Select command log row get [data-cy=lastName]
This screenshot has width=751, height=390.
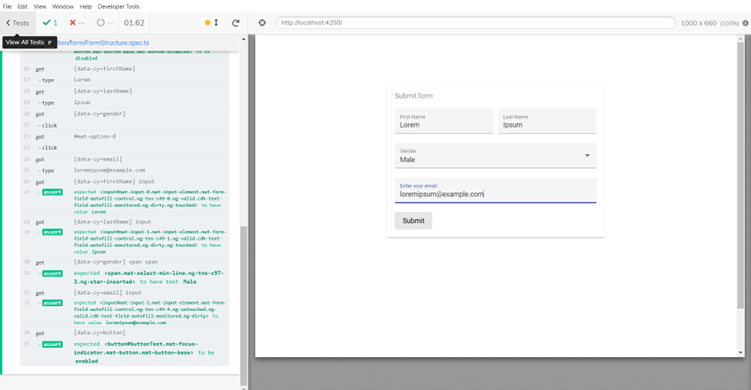(125, 91)
